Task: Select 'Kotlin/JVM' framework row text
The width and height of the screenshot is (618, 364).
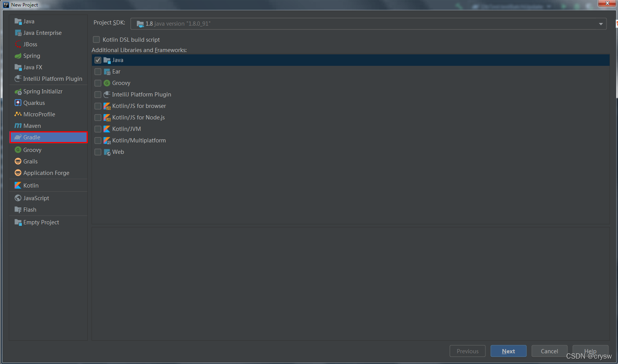Action: 126,129
